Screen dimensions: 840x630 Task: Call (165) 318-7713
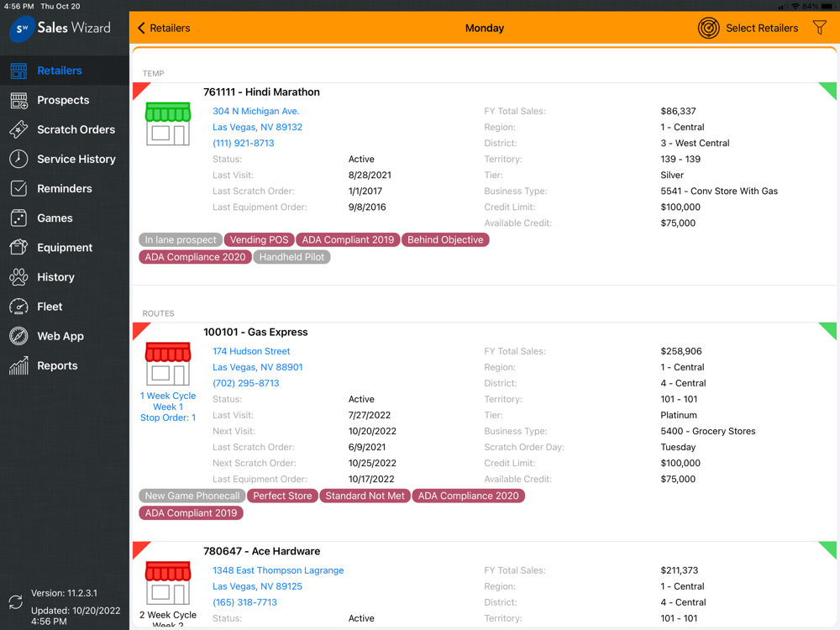click(x=244, y=602)
